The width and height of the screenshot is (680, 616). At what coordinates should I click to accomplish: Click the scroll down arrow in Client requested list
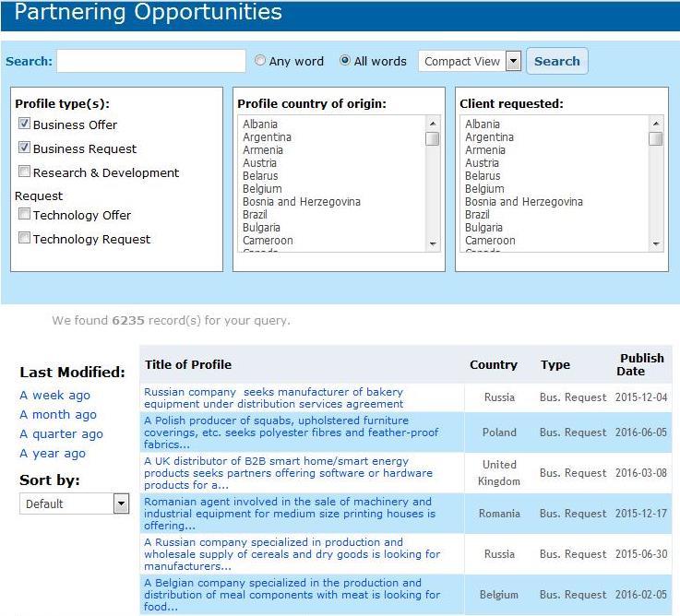pyautogui.click(x=656, y=244)
